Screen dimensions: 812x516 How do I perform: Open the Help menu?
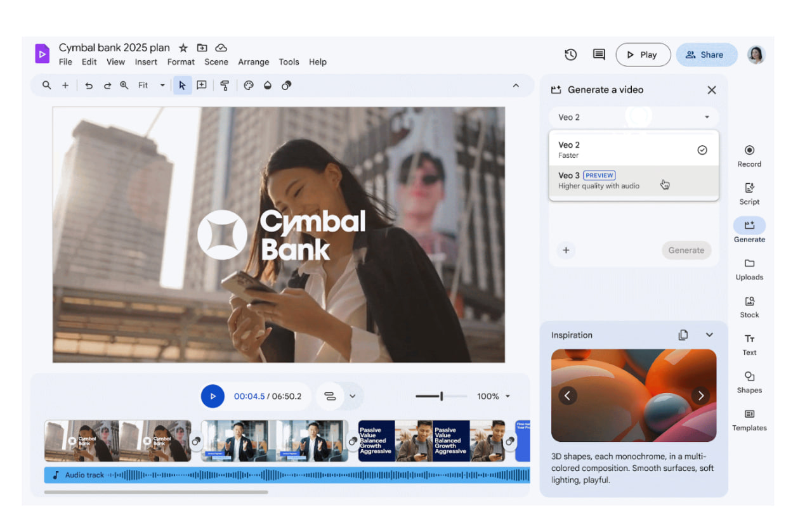pyautogui.click(x=318, y=62)
